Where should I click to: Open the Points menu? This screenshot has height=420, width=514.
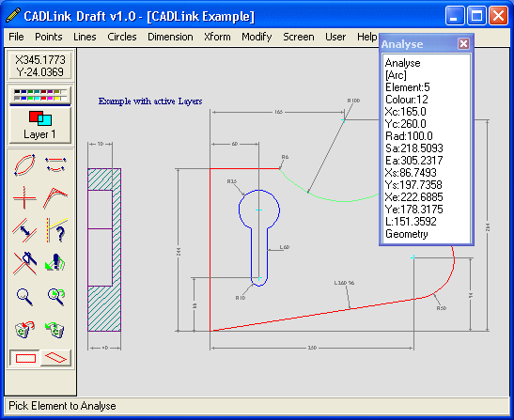point(49,37)
